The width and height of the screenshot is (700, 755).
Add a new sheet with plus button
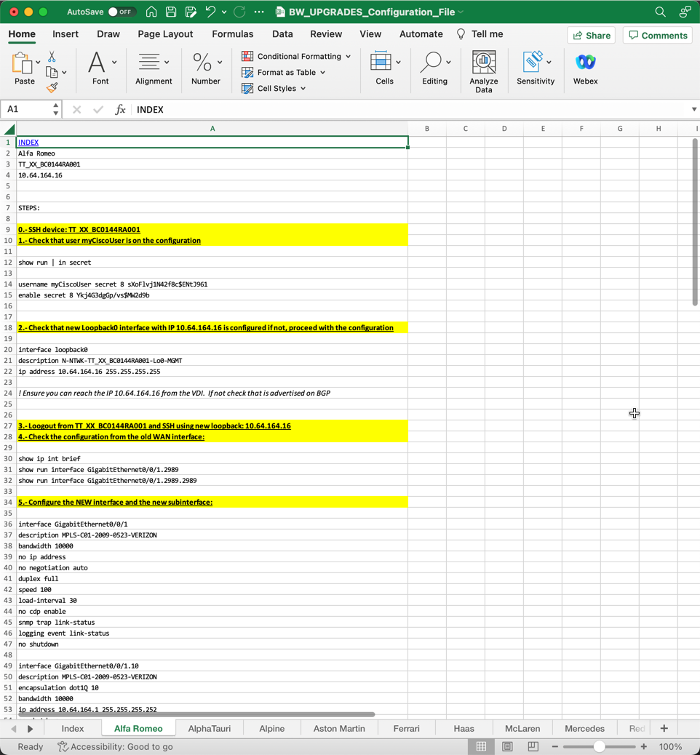664,729
